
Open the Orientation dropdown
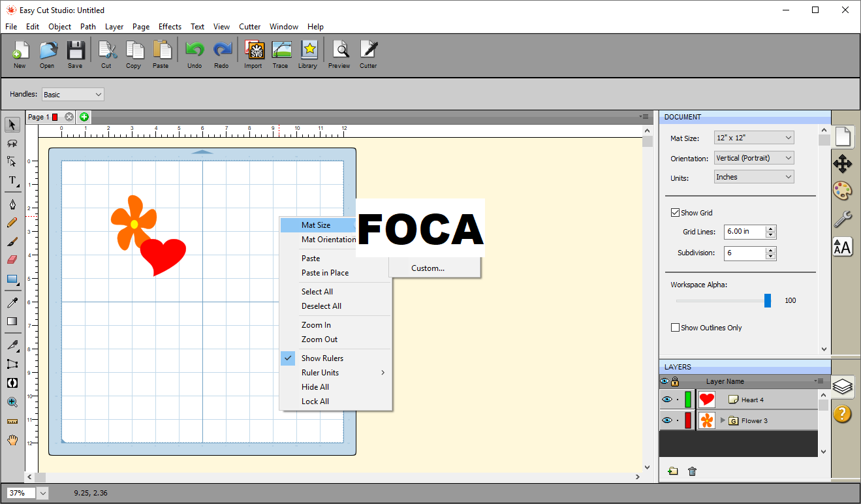pos(755,158)
